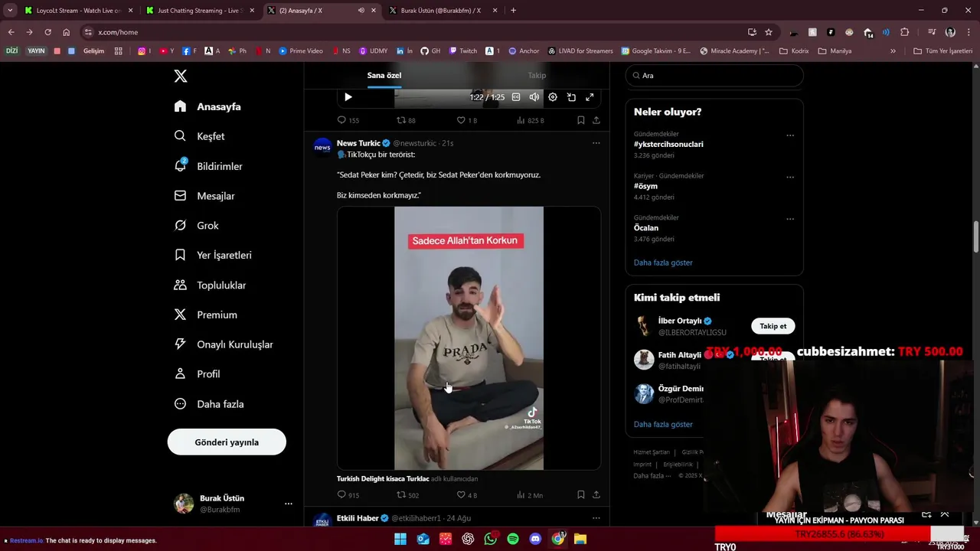Viewport: 980px width, 551px height.
Task: Open more options for News Turkic post
Action: tap(596, 143)
